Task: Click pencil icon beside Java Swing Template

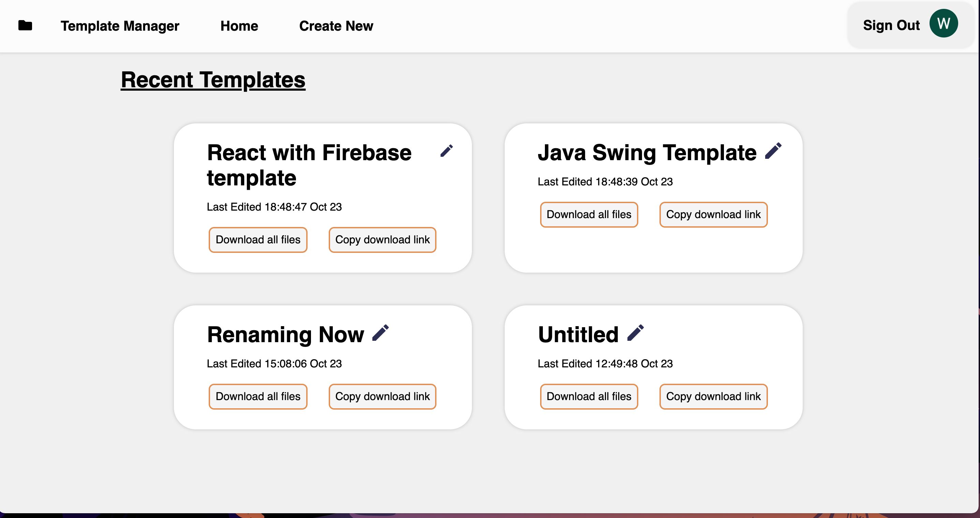Action: pyautogui.click(x=773, y=151)
